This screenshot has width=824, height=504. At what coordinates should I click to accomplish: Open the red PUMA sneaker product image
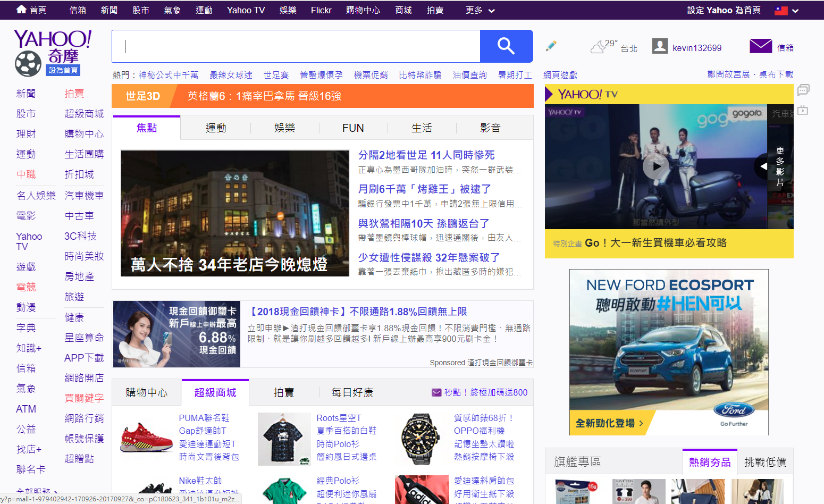pos(146,437)
